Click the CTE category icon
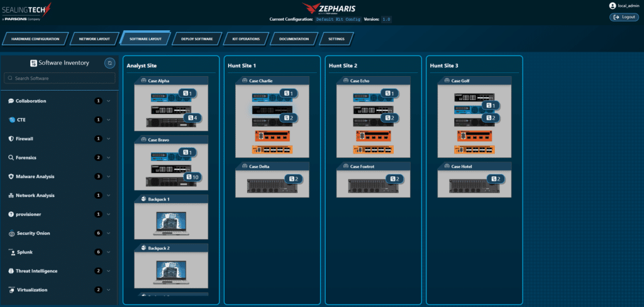644x307 pixels. 11,120
